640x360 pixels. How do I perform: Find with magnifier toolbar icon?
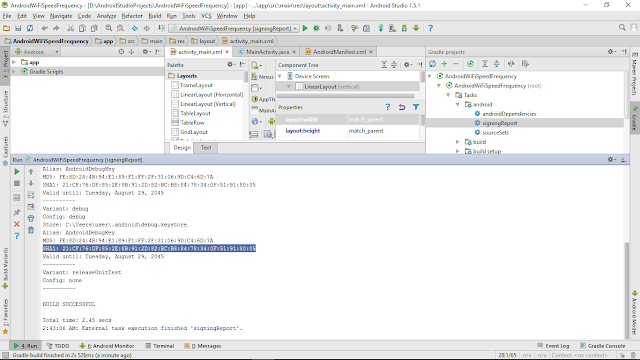[x=109, y=28]
